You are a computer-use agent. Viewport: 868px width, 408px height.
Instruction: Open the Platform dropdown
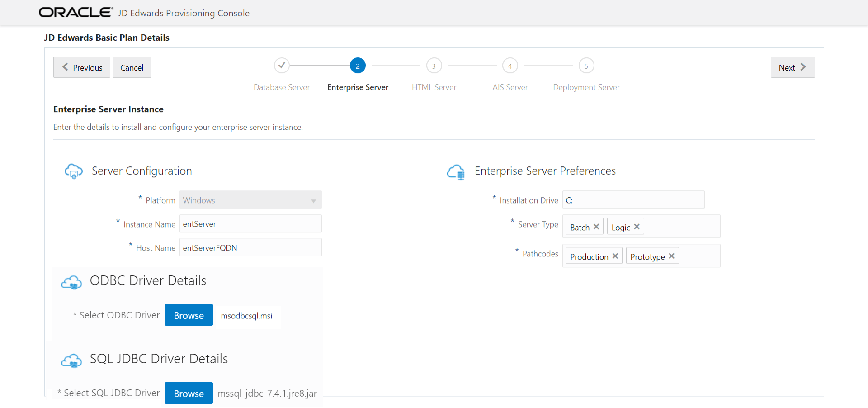(314, 200)
